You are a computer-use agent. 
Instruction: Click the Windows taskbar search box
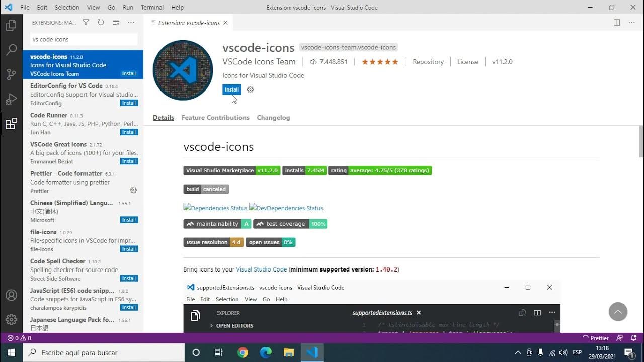(x=104, y=353)
